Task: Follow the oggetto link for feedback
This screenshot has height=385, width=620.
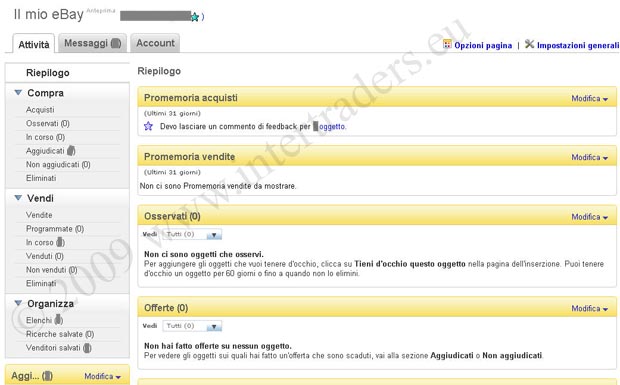Action: [332, 126]
